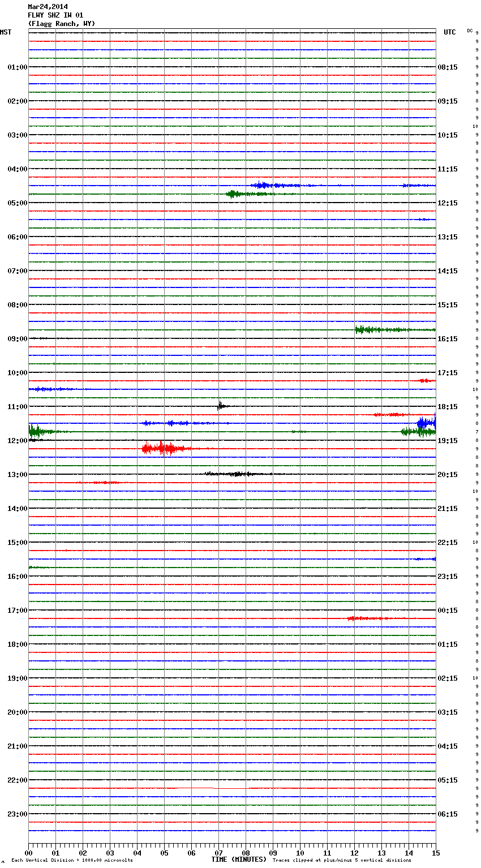481x868 pixels.
Task: Click the DC column header
Action: pos(470,31)
